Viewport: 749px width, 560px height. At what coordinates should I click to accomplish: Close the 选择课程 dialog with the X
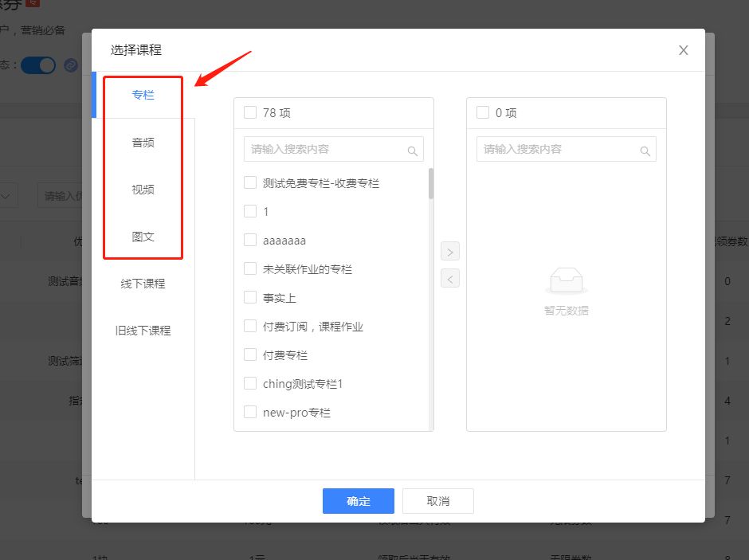(x=683, y=50)
